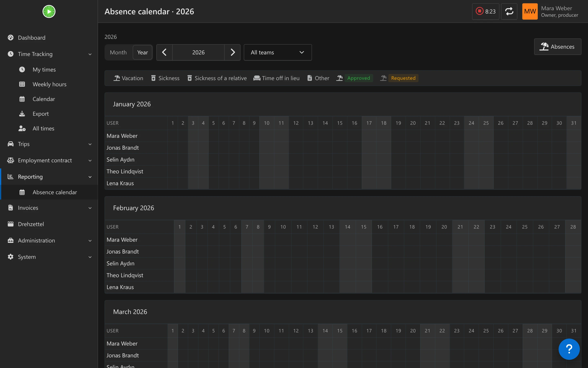Click Selin Aydın row in January

(x=343, y=159)
